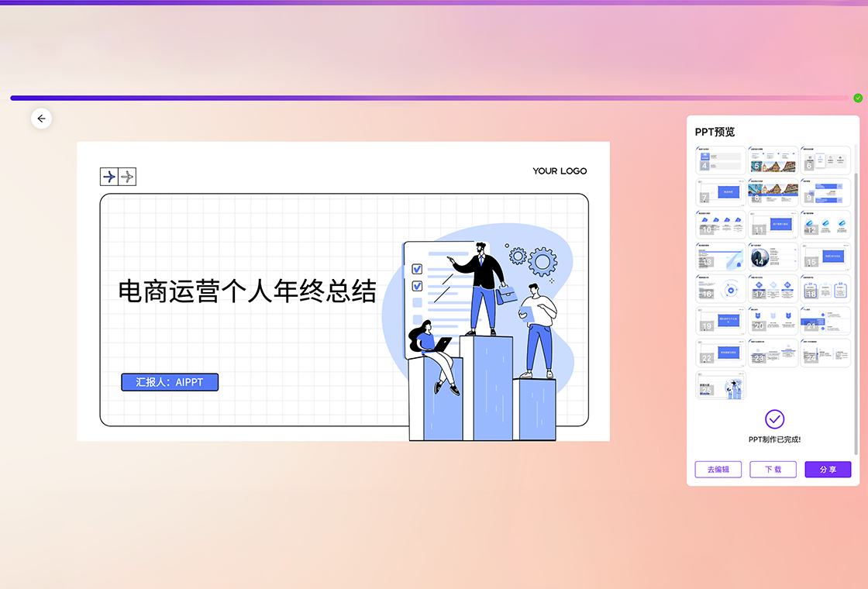Click the 汇报人：AIPPT label on the cover slide
Image resolution: width=868 pixels, height=589 pixels.
pyautogui.click(x=169, y=382)
